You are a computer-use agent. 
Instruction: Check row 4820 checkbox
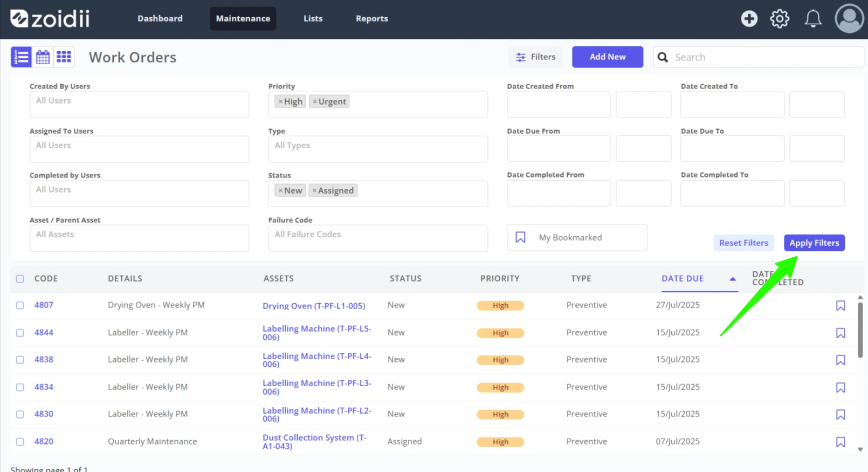tap(20, 442)
